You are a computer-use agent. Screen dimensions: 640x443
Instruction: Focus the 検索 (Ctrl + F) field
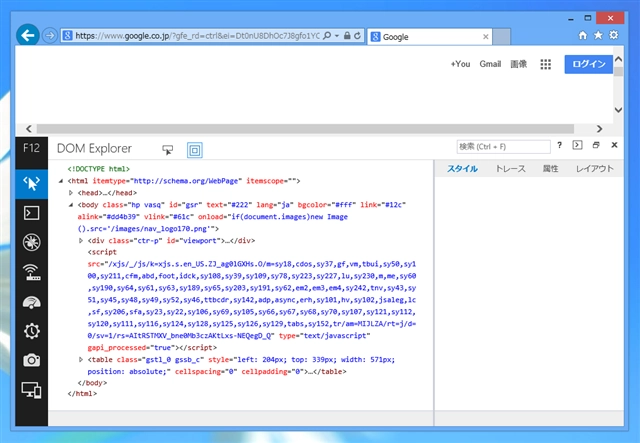tap(503, 147)
